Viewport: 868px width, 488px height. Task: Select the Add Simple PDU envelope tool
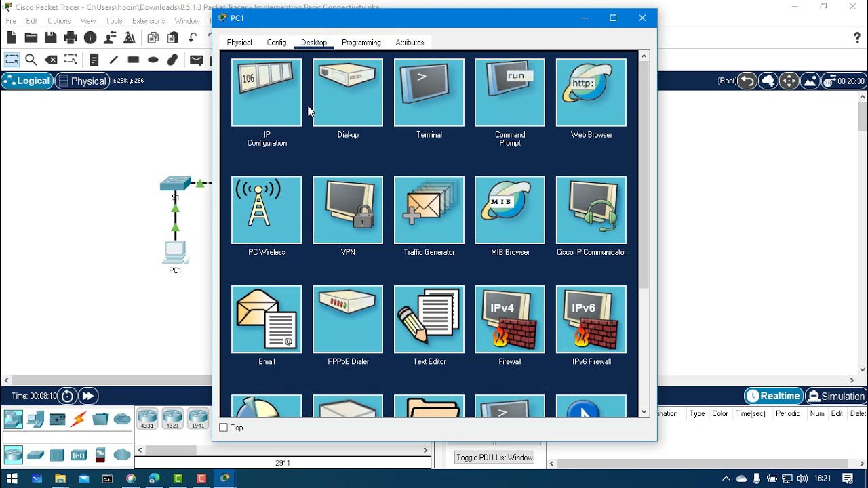[197, 60]
